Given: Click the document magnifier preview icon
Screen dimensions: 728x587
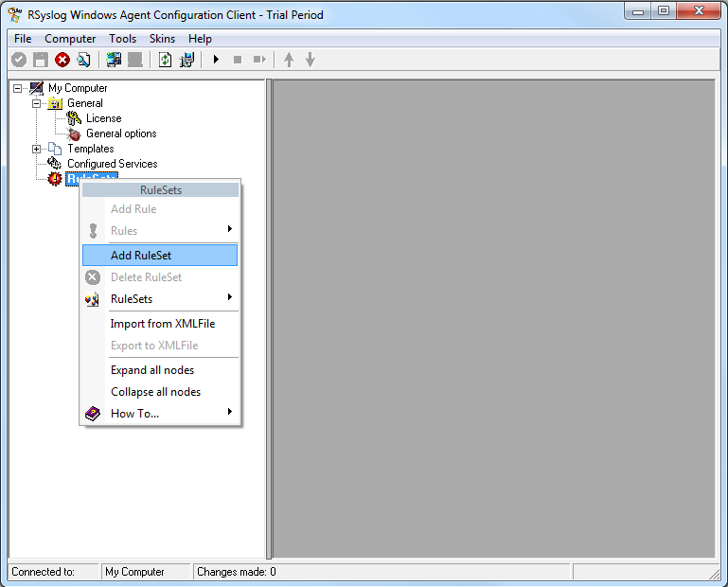Looking at the screenshot, I should pos(83,60).
